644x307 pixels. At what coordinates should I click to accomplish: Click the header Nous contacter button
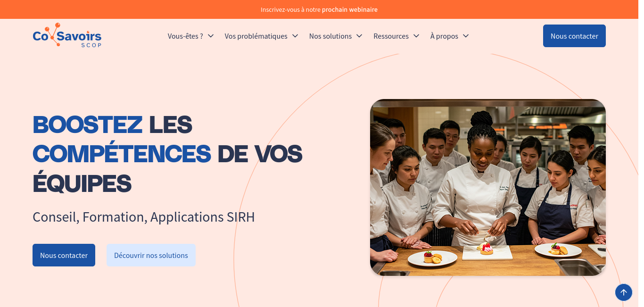(x=574, y=36)
